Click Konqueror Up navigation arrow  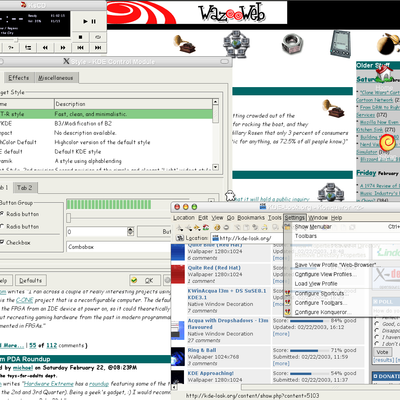[x=180, y=228]
